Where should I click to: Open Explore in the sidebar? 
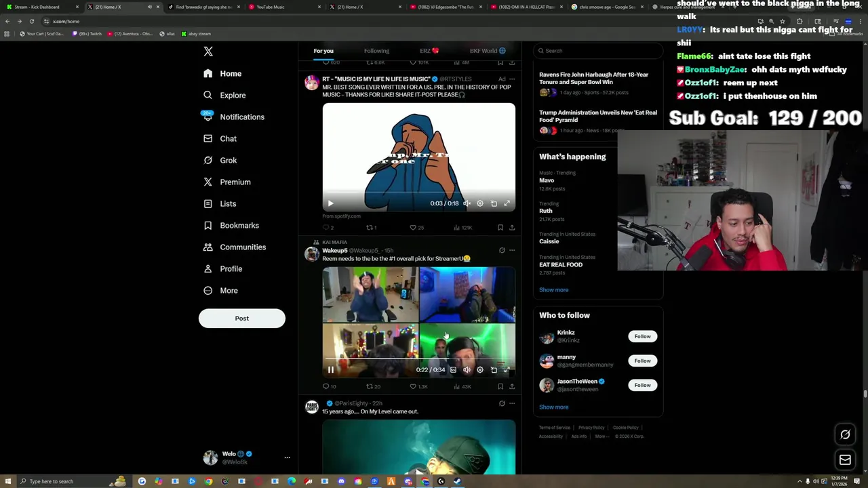(224, 95)
